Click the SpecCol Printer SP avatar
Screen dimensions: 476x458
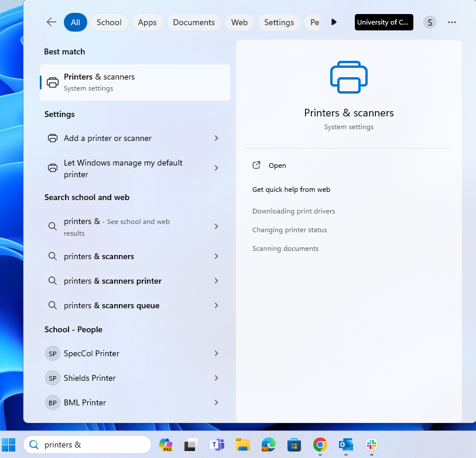click(51, 353)
